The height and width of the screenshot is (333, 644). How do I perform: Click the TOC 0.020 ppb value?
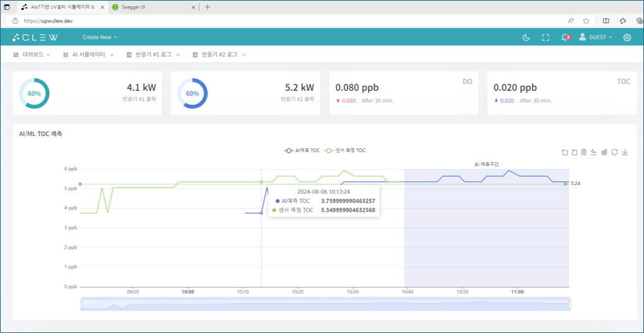[515, 88]
